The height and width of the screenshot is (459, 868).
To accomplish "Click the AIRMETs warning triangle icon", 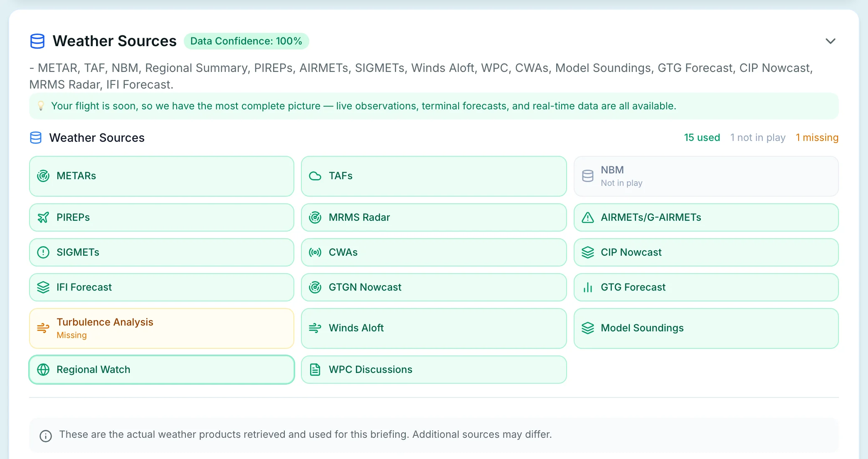I will click(587, 217).
